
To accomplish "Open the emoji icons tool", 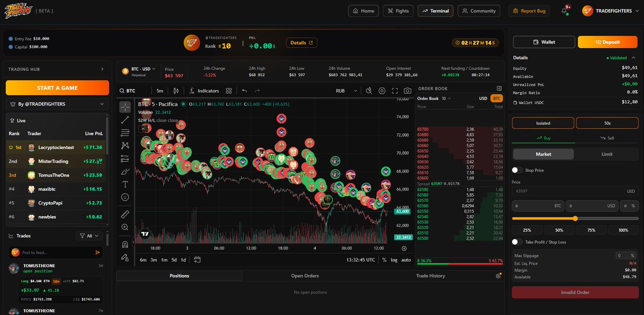I will tap(125, 197).
